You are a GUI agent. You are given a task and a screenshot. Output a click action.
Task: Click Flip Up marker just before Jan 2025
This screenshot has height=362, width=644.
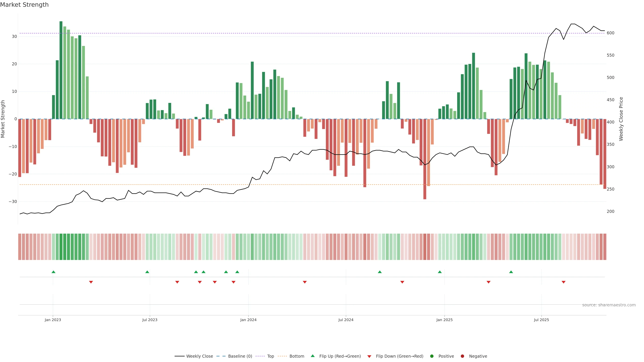(x=440, y=272)
